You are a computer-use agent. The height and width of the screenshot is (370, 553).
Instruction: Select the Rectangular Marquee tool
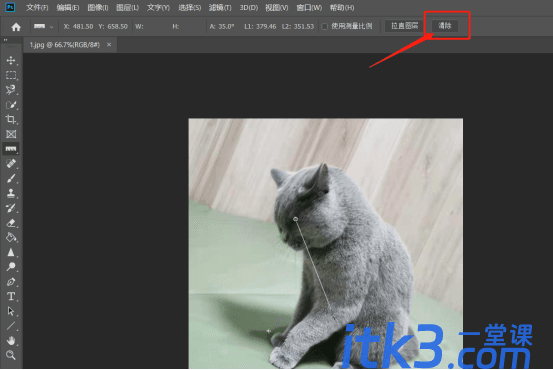[x=11, y=75]
